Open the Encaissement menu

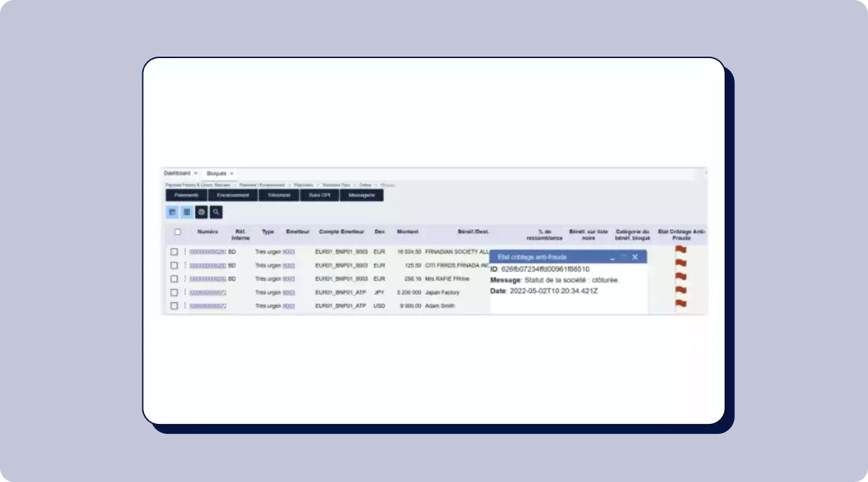(233, 195)
